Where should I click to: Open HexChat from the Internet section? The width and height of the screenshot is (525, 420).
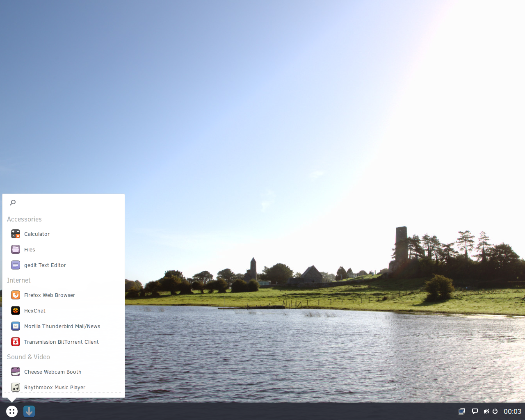(x=64, y=310)
